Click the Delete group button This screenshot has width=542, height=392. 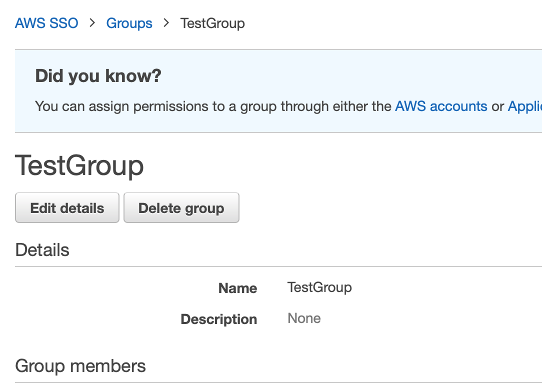pos(181,208)
